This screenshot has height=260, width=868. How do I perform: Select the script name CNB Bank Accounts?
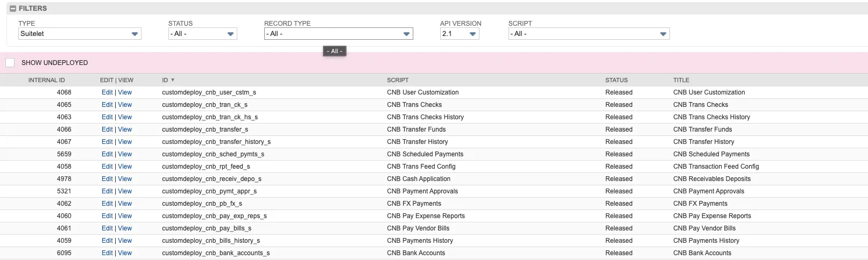(416, 253)
